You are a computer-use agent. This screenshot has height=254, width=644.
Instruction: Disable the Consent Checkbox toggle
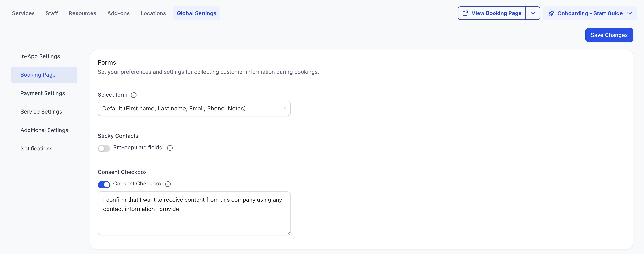tap(104, 185)
